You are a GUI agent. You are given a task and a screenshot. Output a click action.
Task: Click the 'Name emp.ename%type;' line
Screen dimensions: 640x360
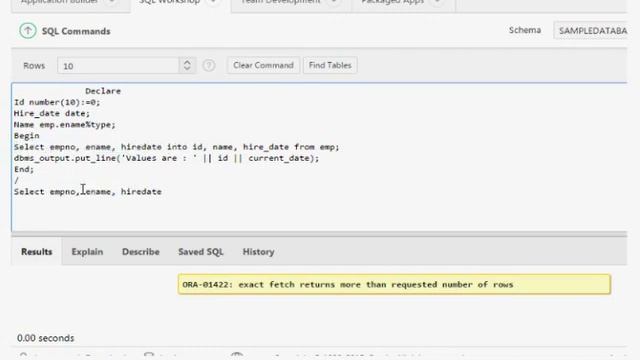tap(64, 124)
